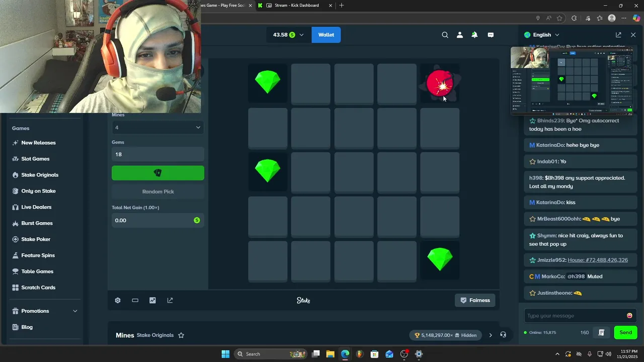Expand the chevron next to Hidden big win
This screenshot has width=644, height=362.
491,335
